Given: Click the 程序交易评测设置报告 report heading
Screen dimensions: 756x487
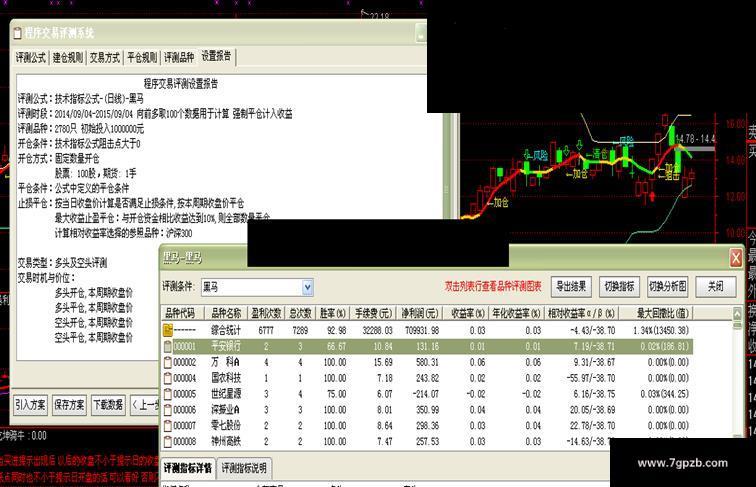Looking at the screenshot, I should (x=181, y=84).
